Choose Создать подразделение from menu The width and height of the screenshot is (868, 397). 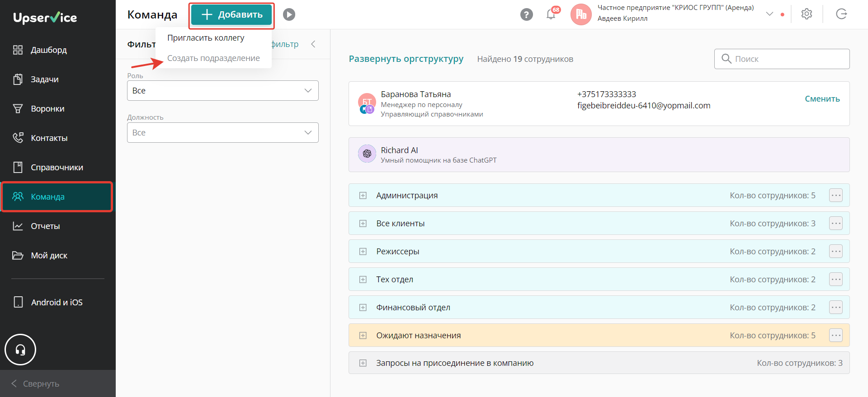click(213, 58)
